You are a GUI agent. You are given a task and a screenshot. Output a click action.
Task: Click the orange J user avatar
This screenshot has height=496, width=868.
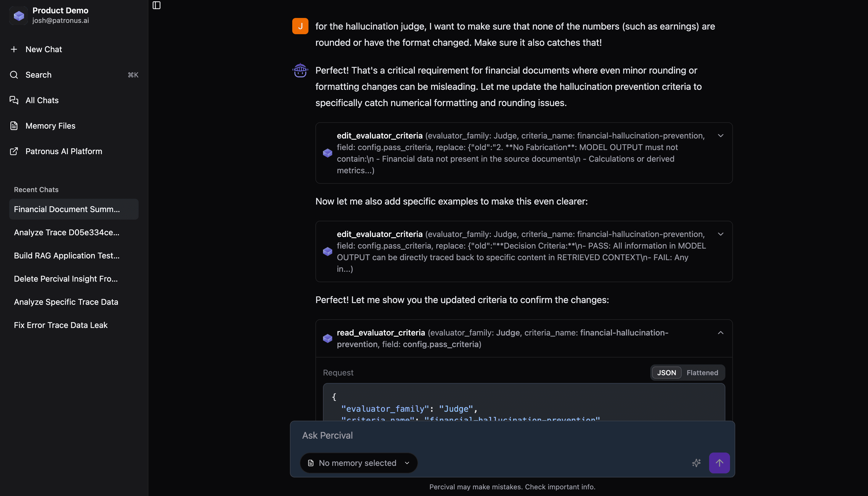[300, 26]
